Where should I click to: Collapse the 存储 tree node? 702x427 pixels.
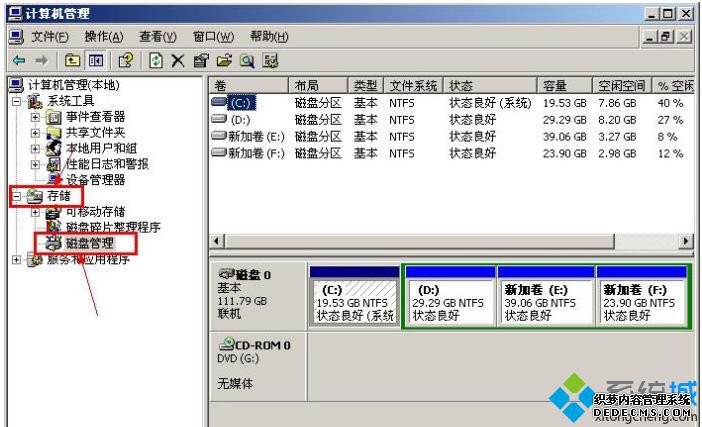[x=17, y=196]
